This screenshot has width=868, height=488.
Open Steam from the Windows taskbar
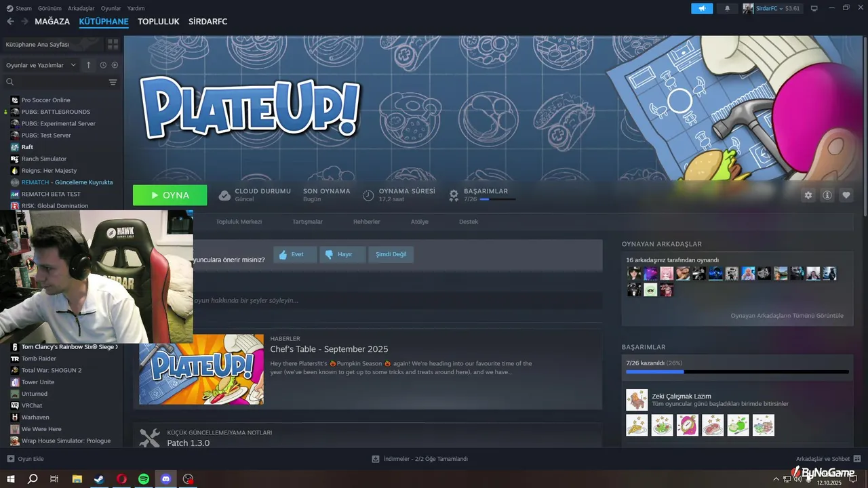[99, 479]
